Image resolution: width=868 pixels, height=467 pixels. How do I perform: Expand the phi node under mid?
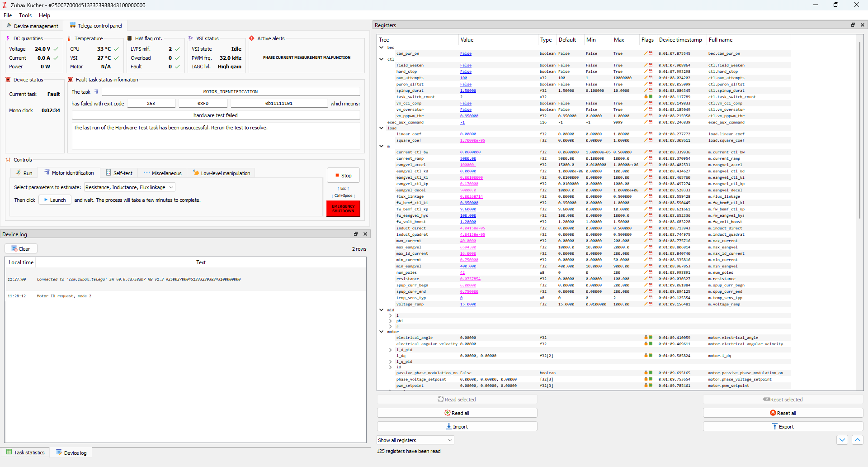391,321
